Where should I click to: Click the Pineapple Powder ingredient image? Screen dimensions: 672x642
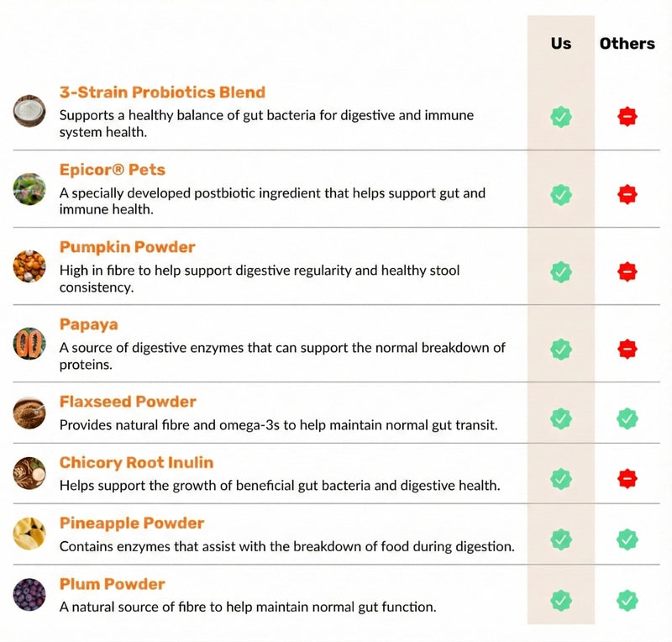click(29, 534)
